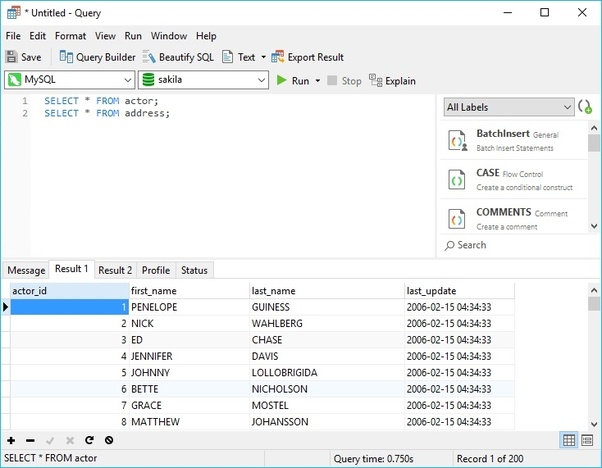Select the JOHANSSON cell
This screenshot has height=468, width=602.
tap(327, 422)
